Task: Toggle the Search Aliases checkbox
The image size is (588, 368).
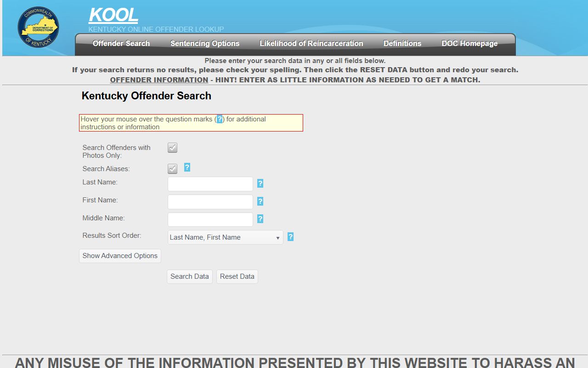Action: click(172, 169)
